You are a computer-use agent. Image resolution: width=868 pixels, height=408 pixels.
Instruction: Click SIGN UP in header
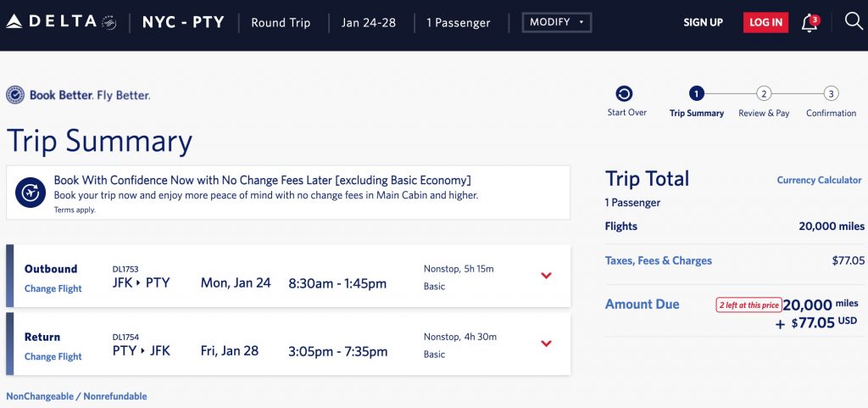[x=703, y=23]
